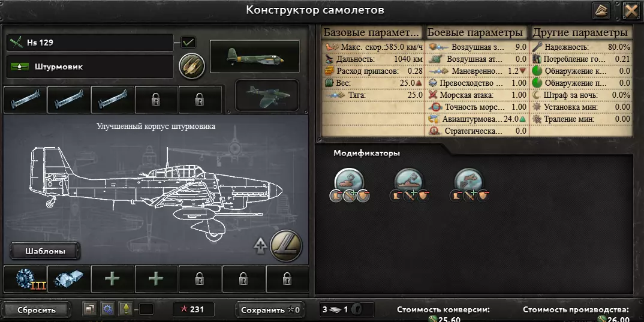This screenshot has height=322, width=644.
Task: Select the second bottom module slot icon
Action: coord(68,279)
